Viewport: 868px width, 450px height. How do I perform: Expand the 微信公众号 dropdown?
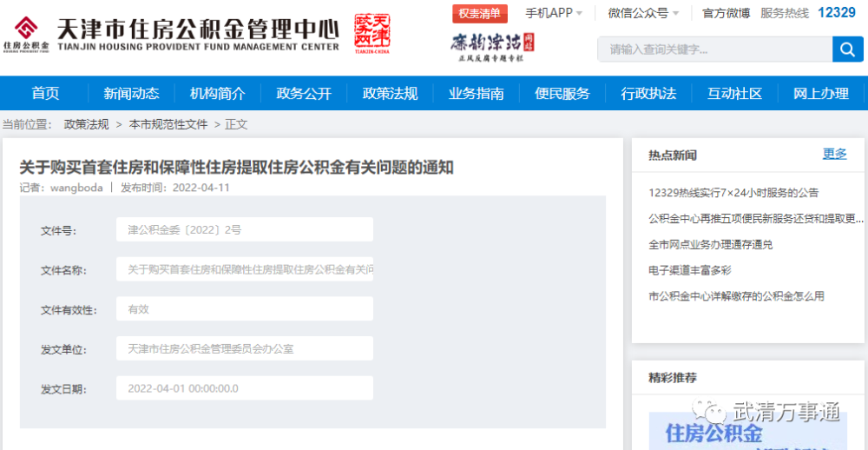[x=643, y=13]
